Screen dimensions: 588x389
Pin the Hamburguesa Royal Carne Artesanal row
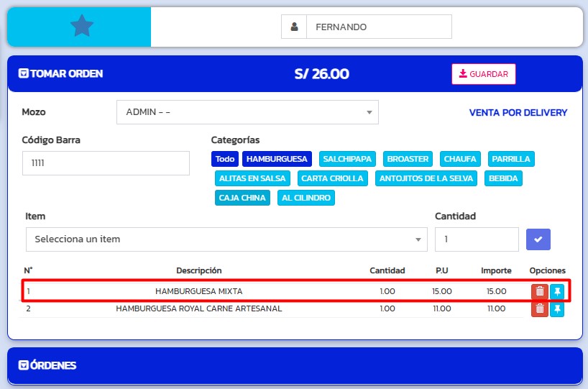557,309
